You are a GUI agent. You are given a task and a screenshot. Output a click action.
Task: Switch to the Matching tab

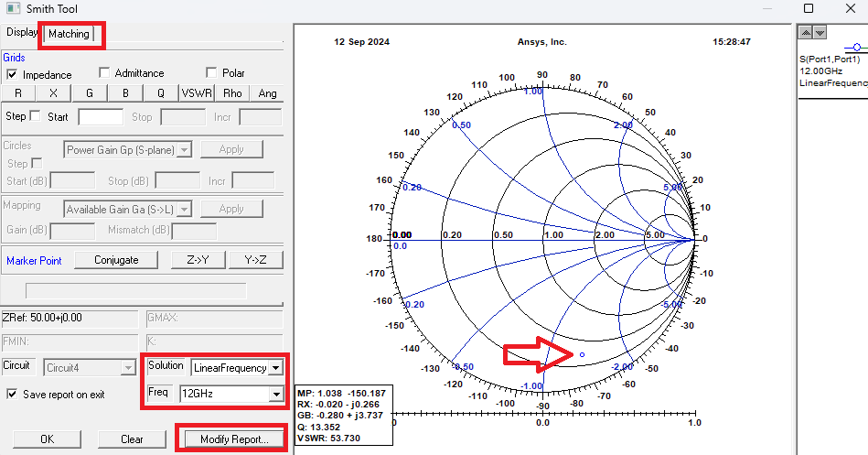(x=70, y=34)
